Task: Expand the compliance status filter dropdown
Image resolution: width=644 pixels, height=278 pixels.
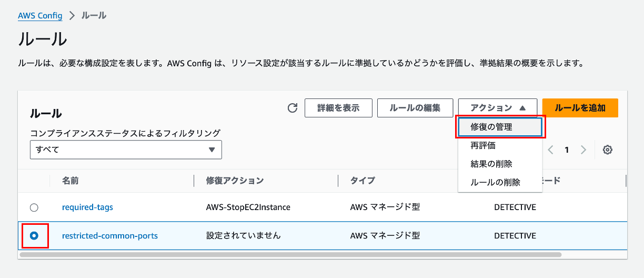Action: pos(126,150)
